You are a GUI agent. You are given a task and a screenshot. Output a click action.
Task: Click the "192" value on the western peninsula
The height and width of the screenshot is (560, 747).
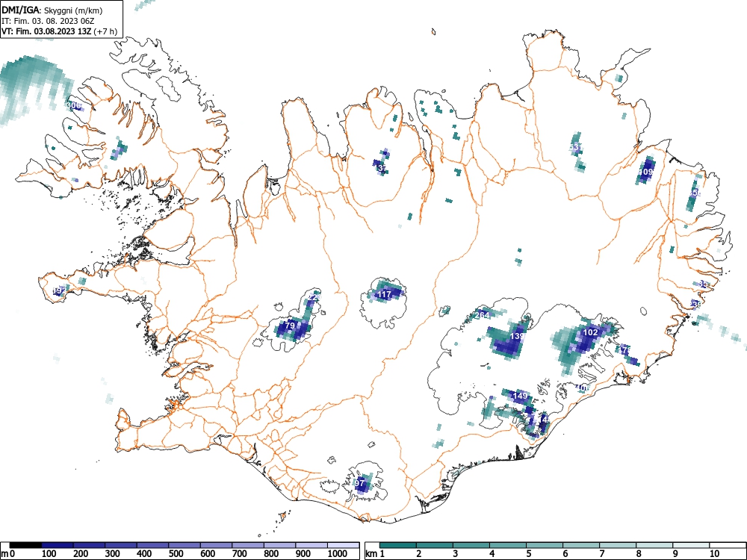[x=60, y=290]
